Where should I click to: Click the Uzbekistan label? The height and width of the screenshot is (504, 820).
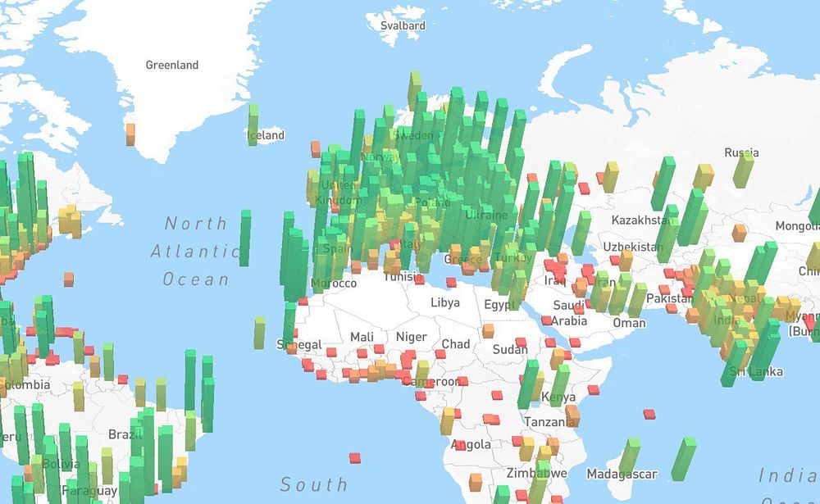(x=633, y=247)
